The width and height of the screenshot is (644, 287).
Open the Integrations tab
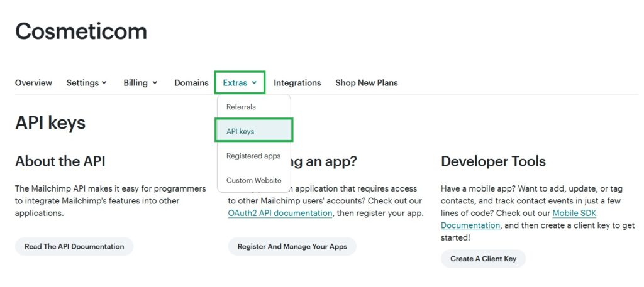pos(297,83)
